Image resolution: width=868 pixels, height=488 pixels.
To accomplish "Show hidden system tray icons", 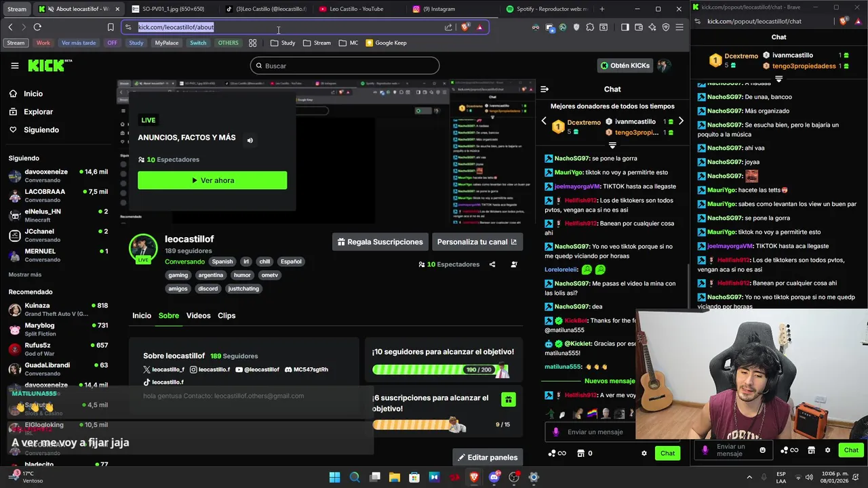I will [749, 477].
